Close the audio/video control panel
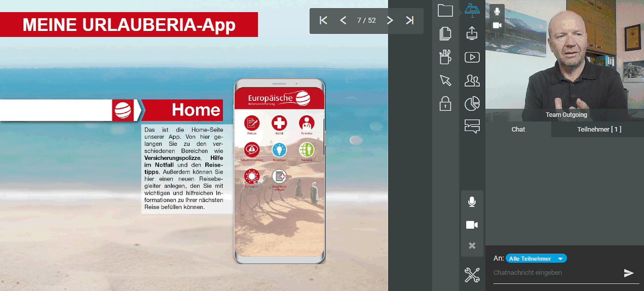644x291 pixels. click(472, 246)
